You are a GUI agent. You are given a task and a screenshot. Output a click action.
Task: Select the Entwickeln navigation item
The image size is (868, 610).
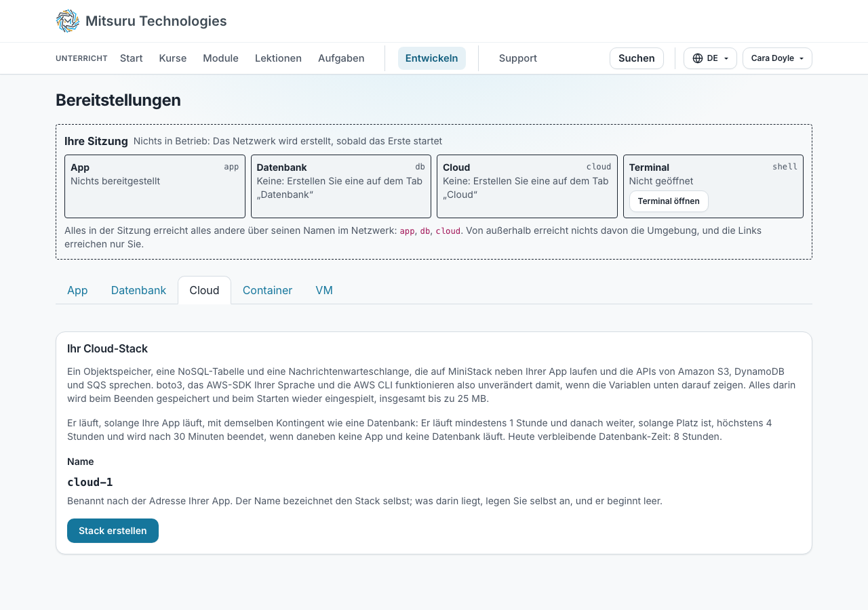click(432, 58)
